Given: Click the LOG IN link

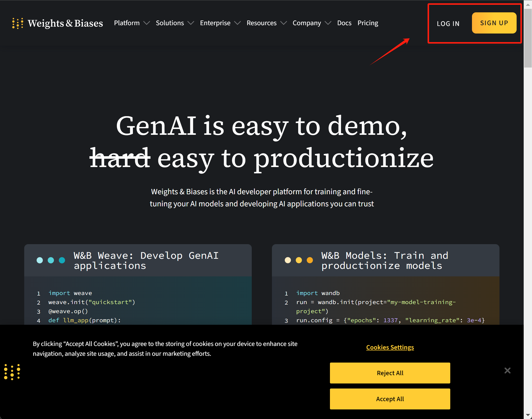Looking at the screenshot, I should 448,24.
